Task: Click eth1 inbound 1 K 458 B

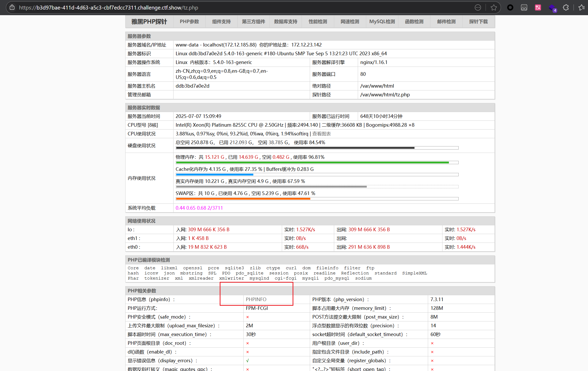Action: click(198, 238)
